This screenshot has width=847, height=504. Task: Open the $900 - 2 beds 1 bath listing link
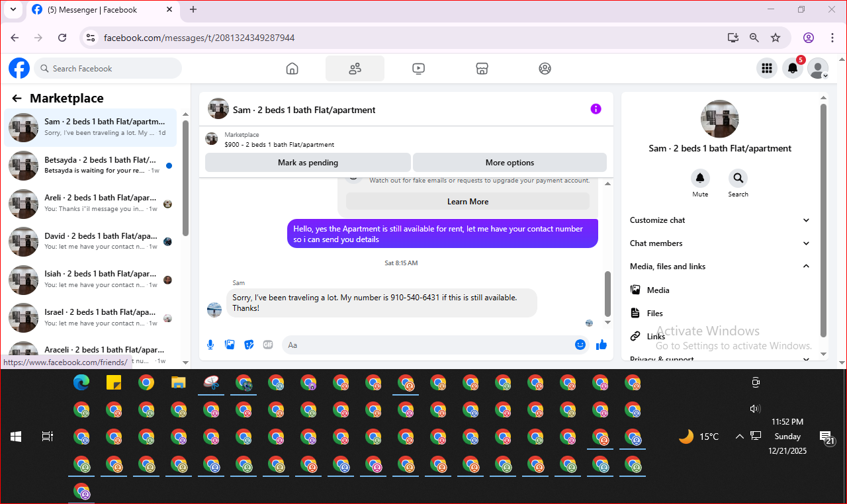coord(279,145)
